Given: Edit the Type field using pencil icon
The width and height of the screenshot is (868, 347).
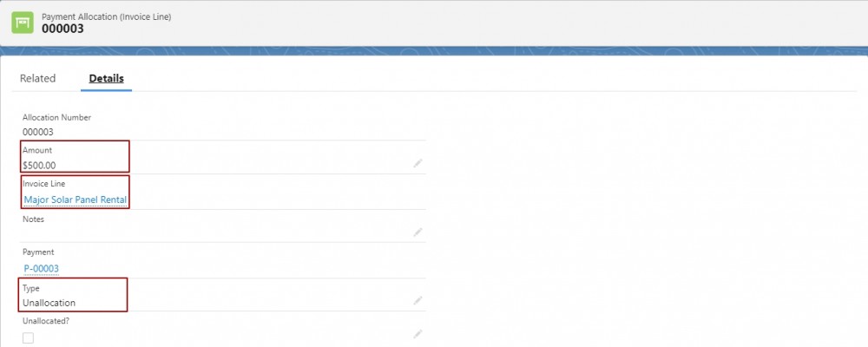Looking at the screenshot, I should (x=418, y=300).
